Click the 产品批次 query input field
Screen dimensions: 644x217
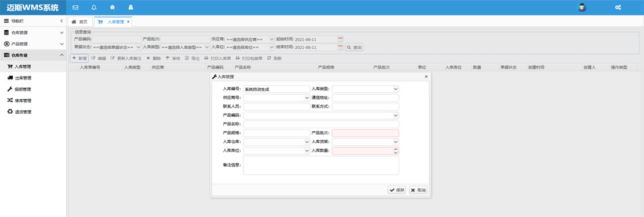coord(185,39)
